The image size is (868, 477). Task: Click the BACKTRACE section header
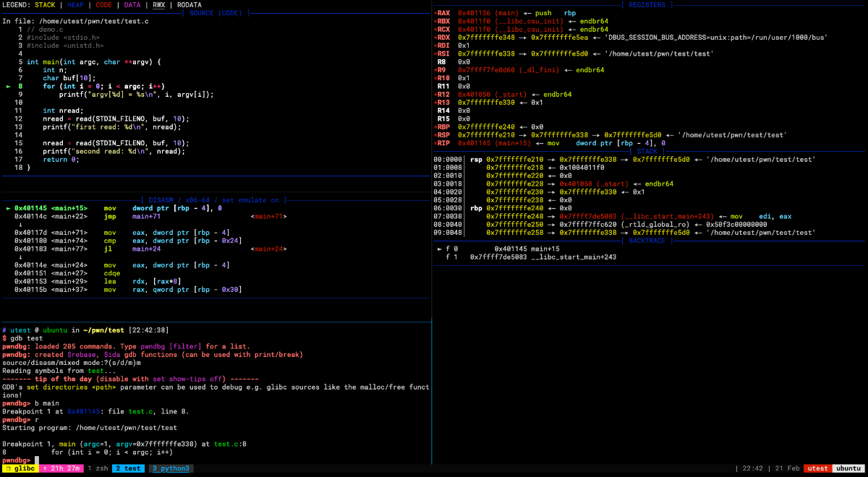click(648, 241)
